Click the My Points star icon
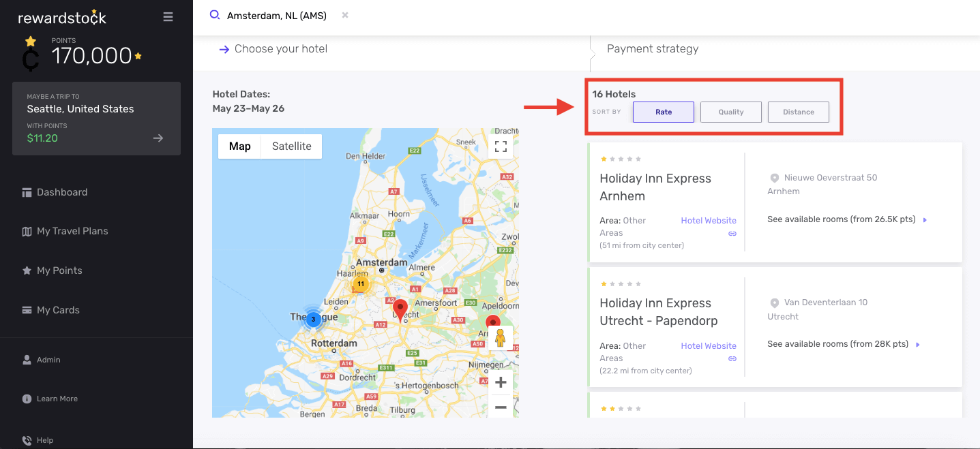 27,270
